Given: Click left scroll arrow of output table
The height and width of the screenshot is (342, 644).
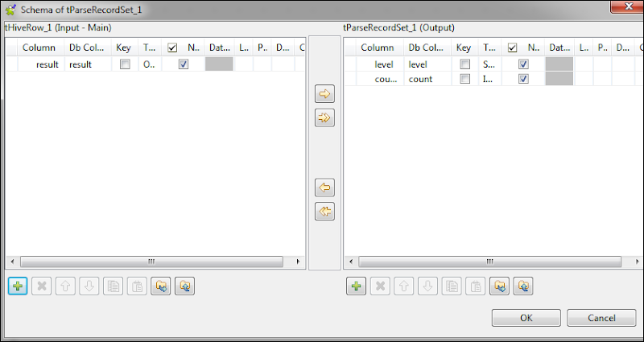Looking at the screenshot, I should click(351, 262).
